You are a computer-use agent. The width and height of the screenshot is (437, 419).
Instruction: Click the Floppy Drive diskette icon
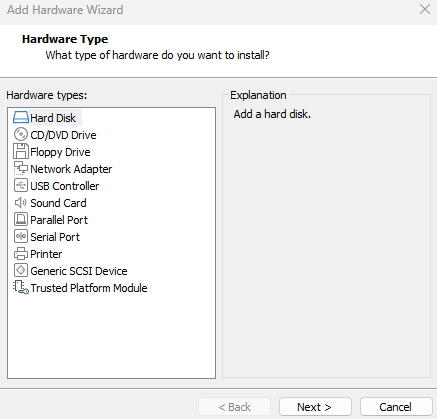(21, 151)
